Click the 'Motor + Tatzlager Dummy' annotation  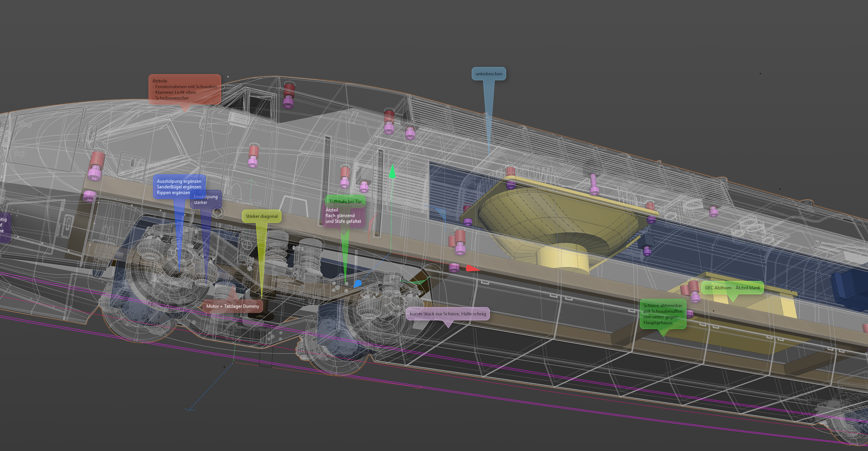click(x=233, y=306)
